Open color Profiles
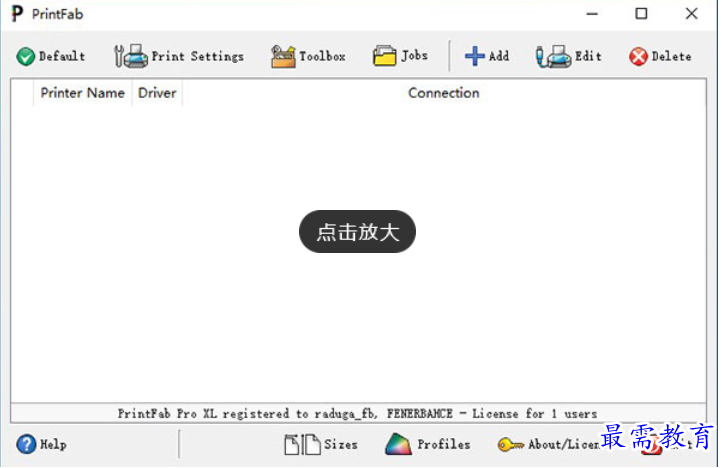722x468 pixels. pos(428,445)
